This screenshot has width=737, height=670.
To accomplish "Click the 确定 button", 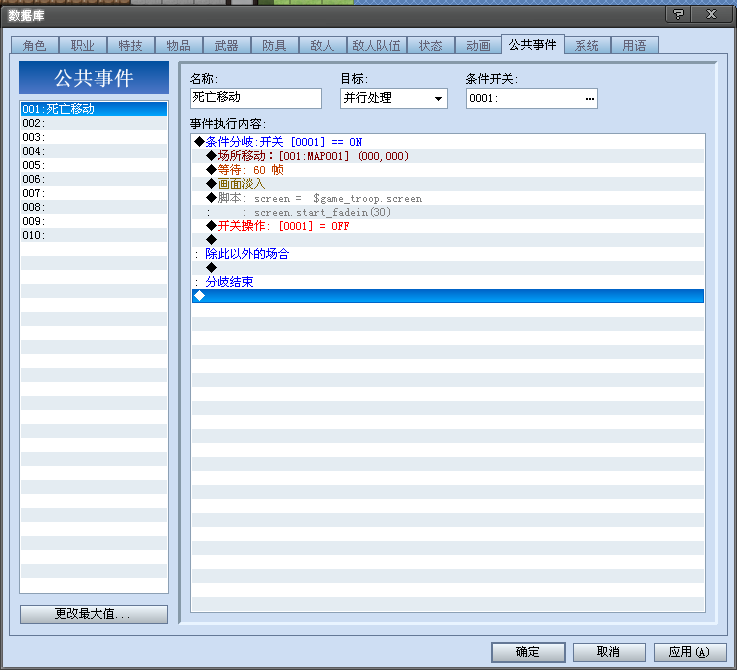I will pyautogui.click(x=528, y=652).
